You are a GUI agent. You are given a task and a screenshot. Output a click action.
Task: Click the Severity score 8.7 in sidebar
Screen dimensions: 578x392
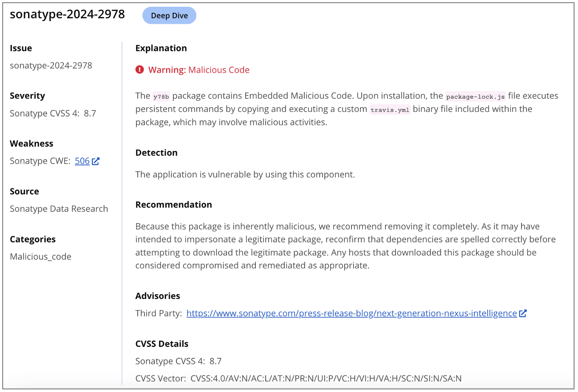(90, 114)
